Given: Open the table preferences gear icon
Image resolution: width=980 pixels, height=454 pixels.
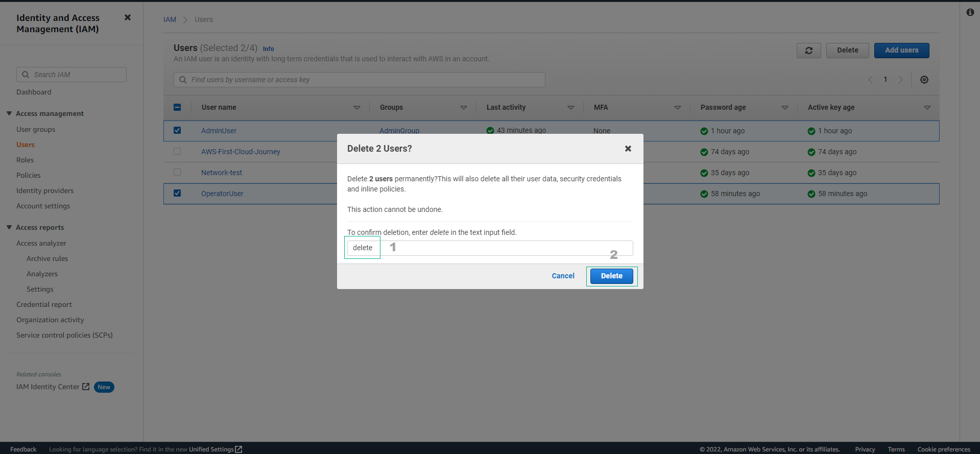Looking at the screenshot, I should [x=924, y=80].
